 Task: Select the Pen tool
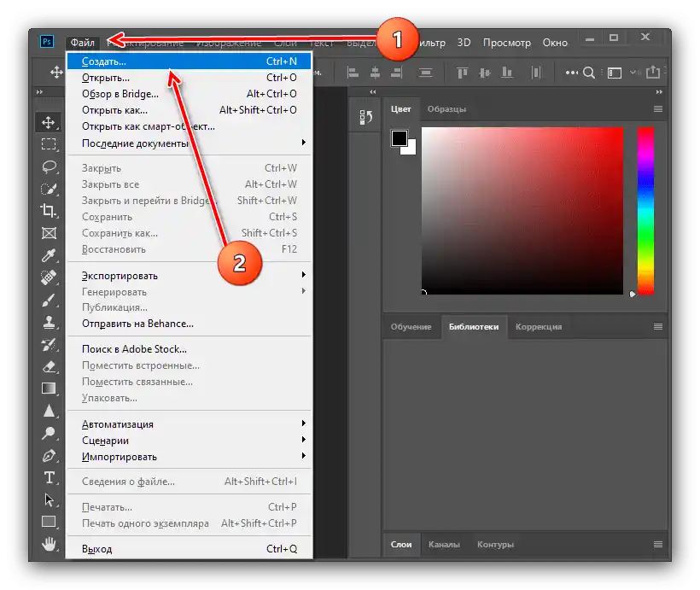pos(48,456)
